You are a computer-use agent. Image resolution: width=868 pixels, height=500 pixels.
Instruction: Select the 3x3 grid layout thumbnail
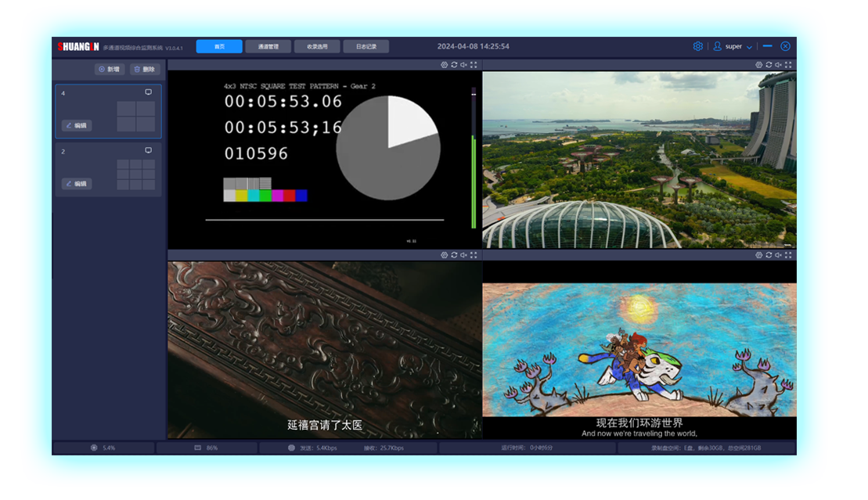136,174
